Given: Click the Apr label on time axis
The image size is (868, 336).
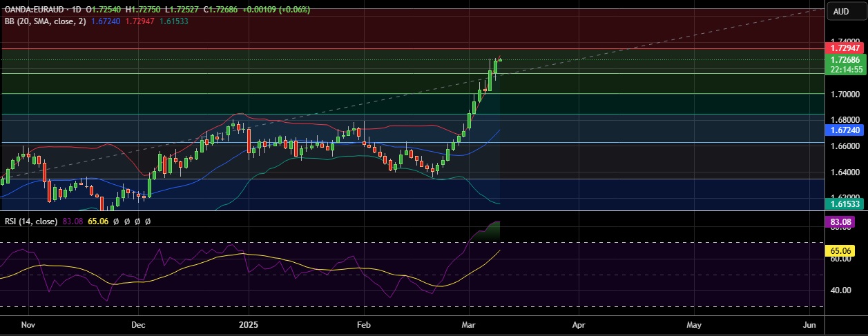Looking at the screenshot, I should coord(579,324).
